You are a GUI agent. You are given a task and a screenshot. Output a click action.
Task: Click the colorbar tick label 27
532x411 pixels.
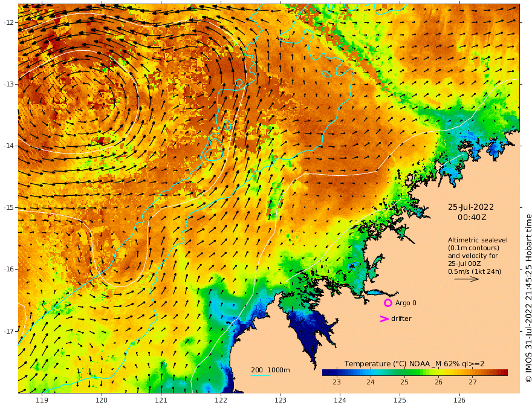tap(473, 382)
